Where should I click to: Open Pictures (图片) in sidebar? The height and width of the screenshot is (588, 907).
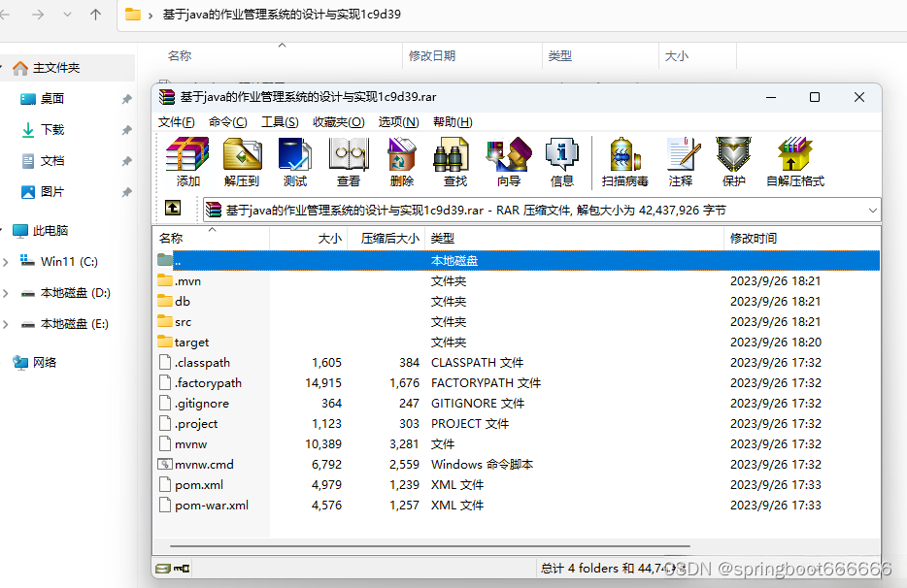pos(52,192)
